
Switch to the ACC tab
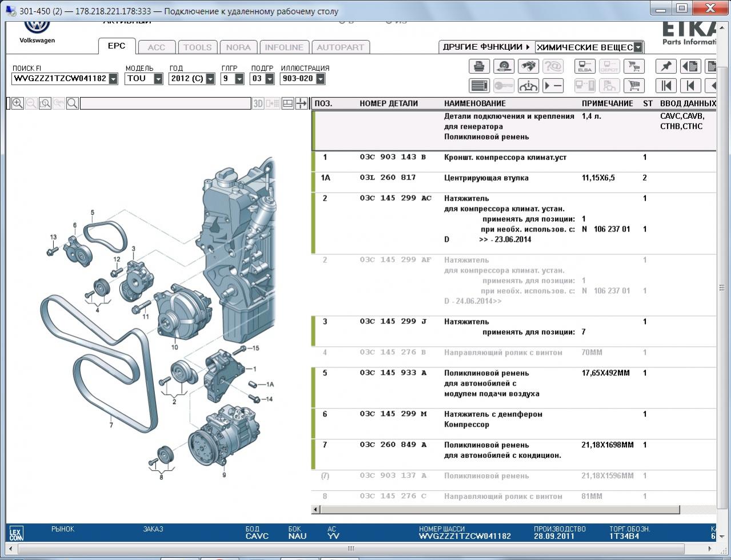(x=157, y=47)
